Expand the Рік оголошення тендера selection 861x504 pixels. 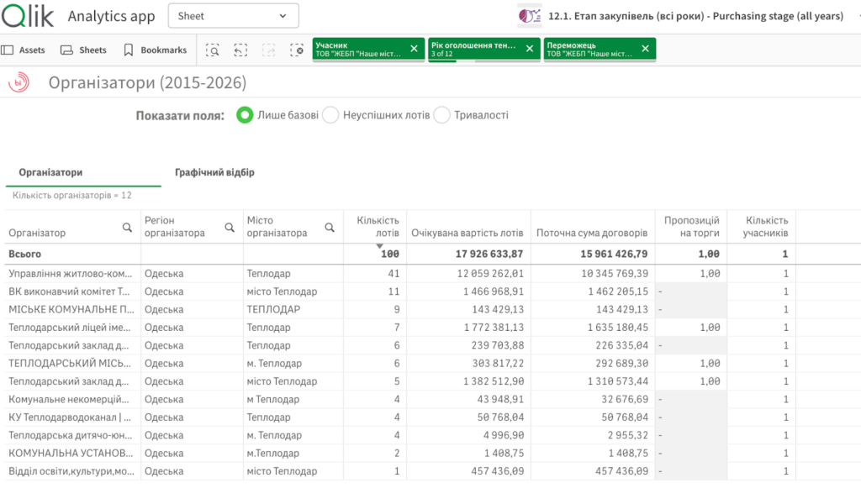pyautogui.click(x=473, y=49)
